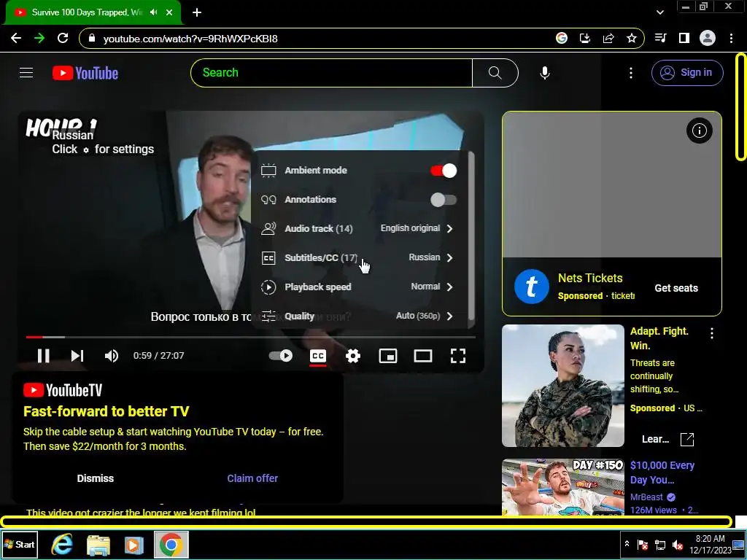
Task: Turn off subtitles with CC button
Action: [x=318, y=356]
